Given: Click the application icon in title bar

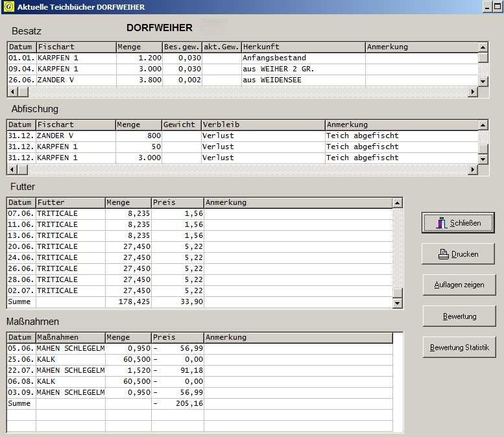Looking at the screenshot, I should pyautogui.click(x=8, y=6).
